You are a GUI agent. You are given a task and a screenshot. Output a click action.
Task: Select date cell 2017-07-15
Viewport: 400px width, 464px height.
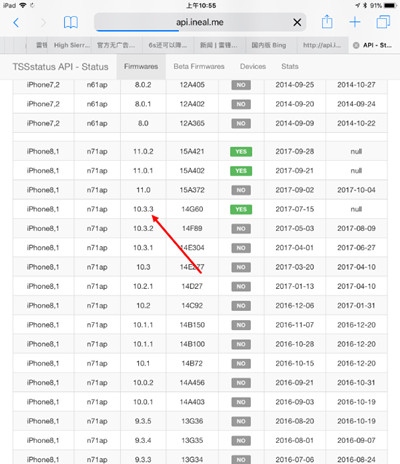(x=295, y=209)
